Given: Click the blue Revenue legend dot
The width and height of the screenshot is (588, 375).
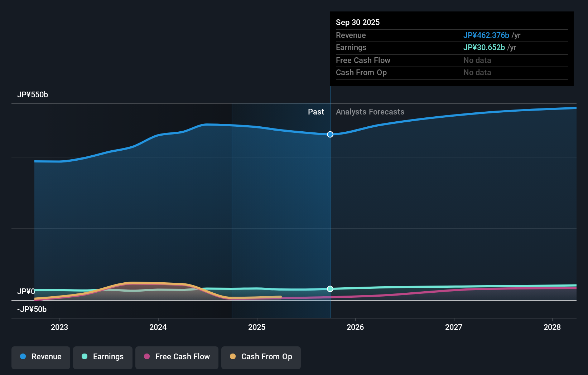Looking at the screenshot, I should click(22, 357).
